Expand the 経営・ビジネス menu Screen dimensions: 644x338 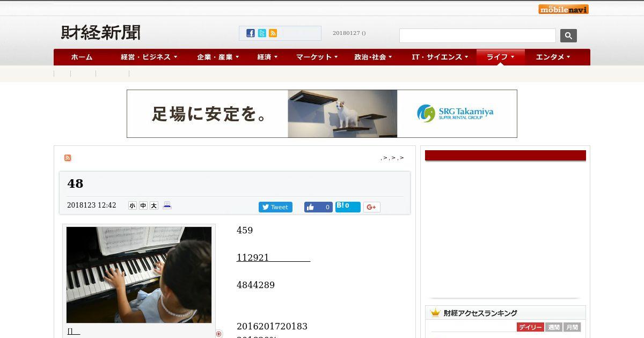[149, 57]
